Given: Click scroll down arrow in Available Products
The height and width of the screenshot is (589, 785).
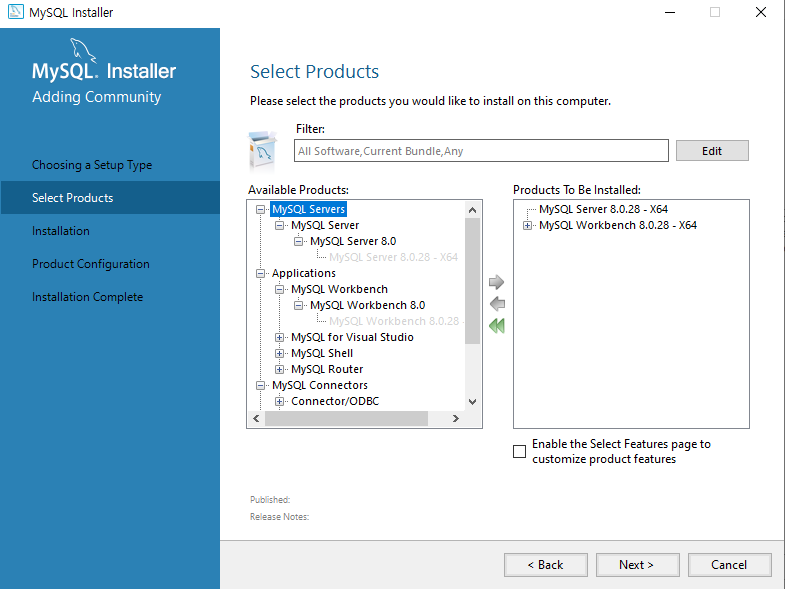Looking at the screenshot, I should pos(472,402).
